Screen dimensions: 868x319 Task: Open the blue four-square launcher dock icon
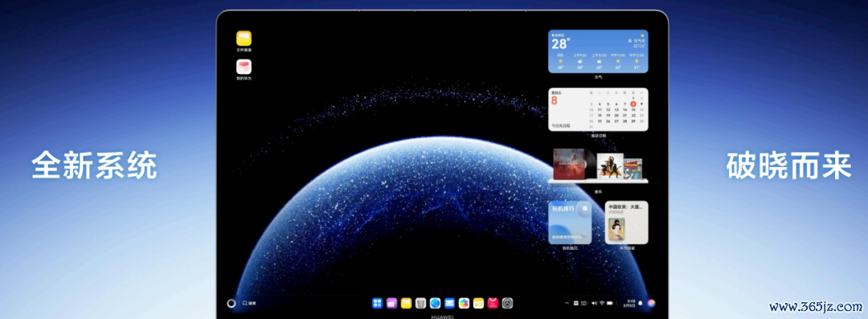point(377,303)
